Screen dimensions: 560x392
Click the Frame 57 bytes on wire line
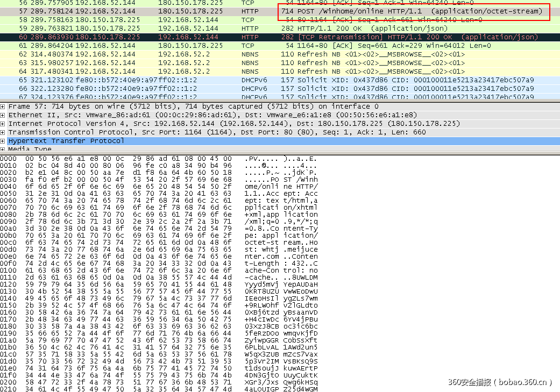pyautogui.click(x=161, y=106)
